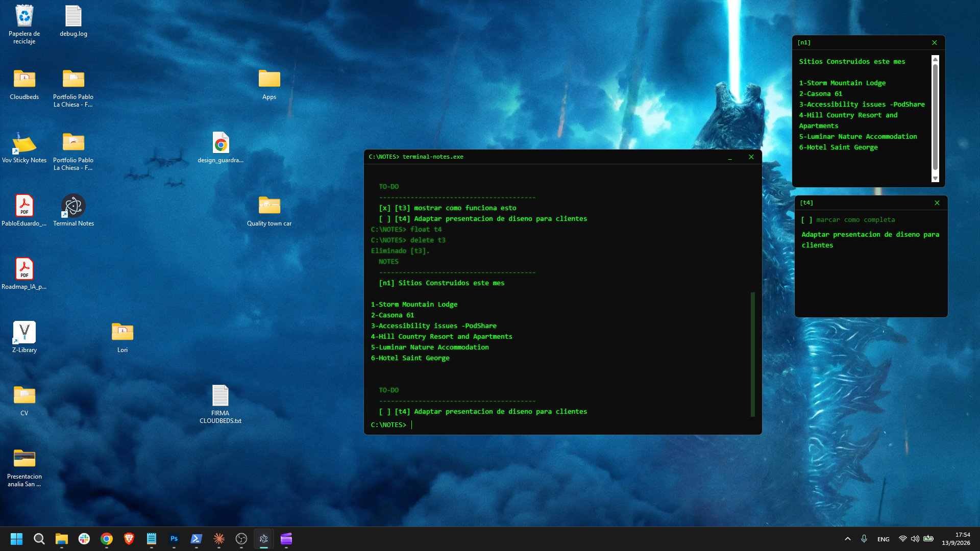Open File Explorer from the taskbar
This screenshot has height=551, width=980.
(x=61, y=539)
